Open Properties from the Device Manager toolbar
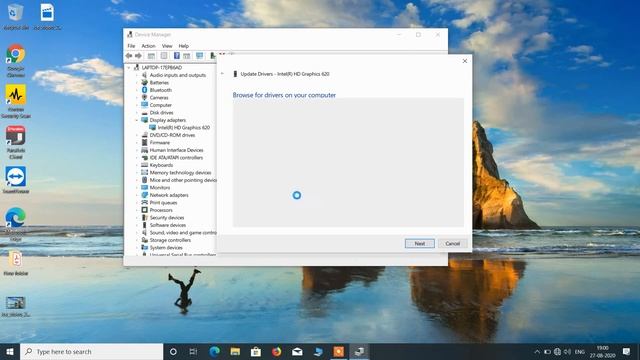The width and height of the screenshot is (640, 360). 164,56
